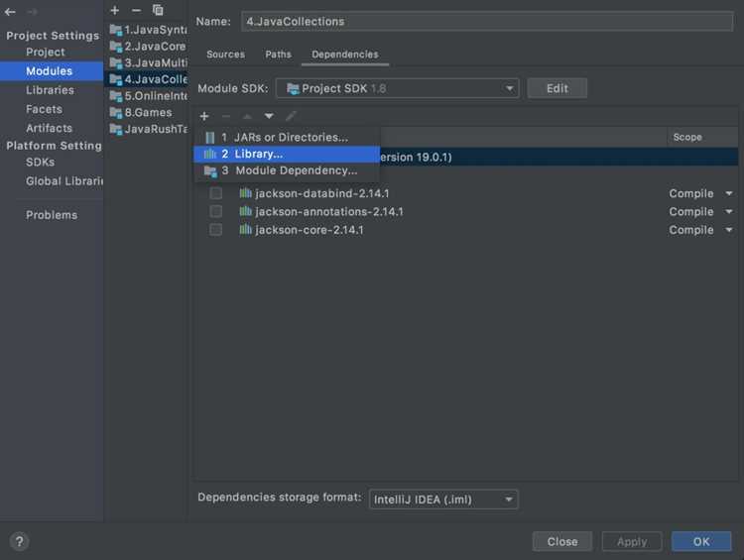Choose JARs or Directories from the popup
Viewport: 744px width, 560px height.
[287, 138]
